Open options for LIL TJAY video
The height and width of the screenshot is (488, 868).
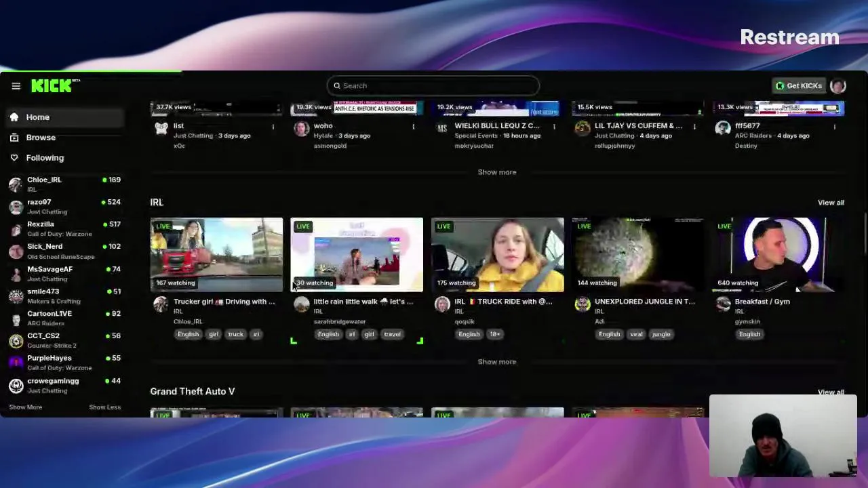[x=694, y=127]
